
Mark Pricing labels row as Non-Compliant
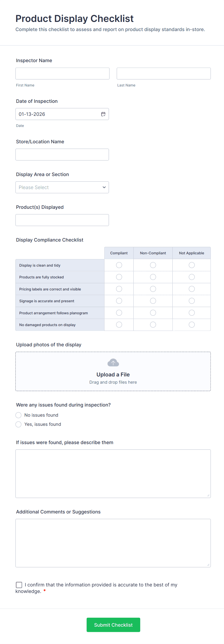[153, 289]
